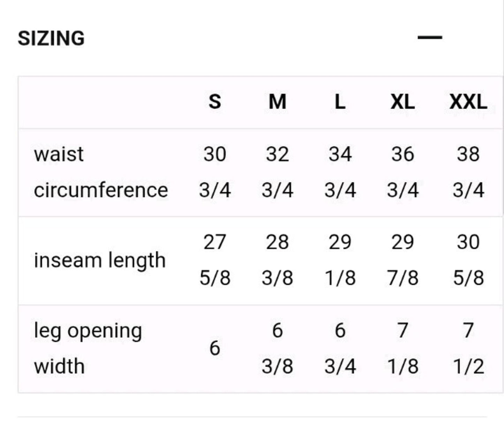Select the L size column header

(x=340, y=102)
